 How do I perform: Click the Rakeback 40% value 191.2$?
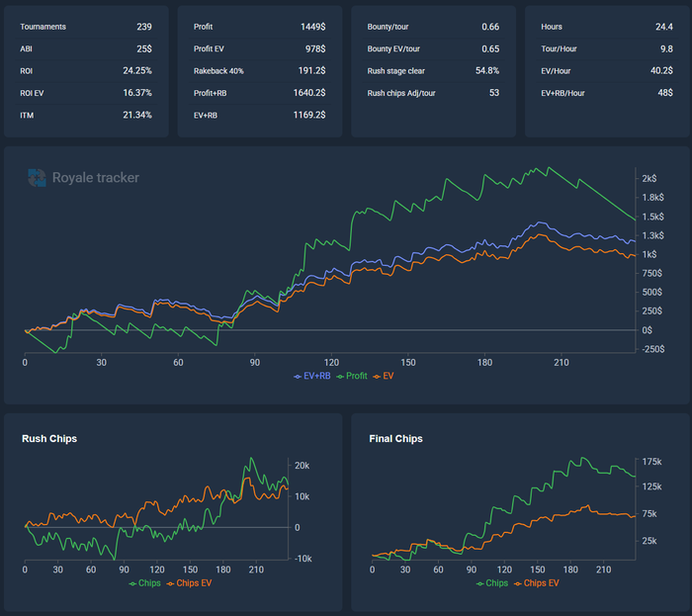(312, 71)
